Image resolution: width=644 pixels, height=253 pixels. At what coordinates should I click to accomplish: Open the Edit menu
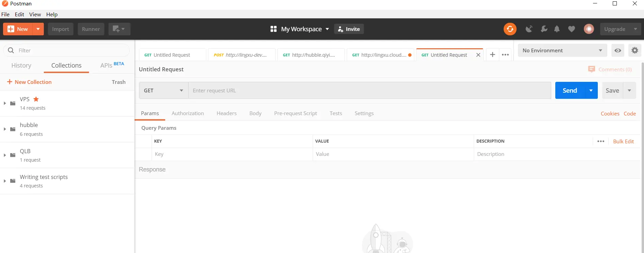19,14
